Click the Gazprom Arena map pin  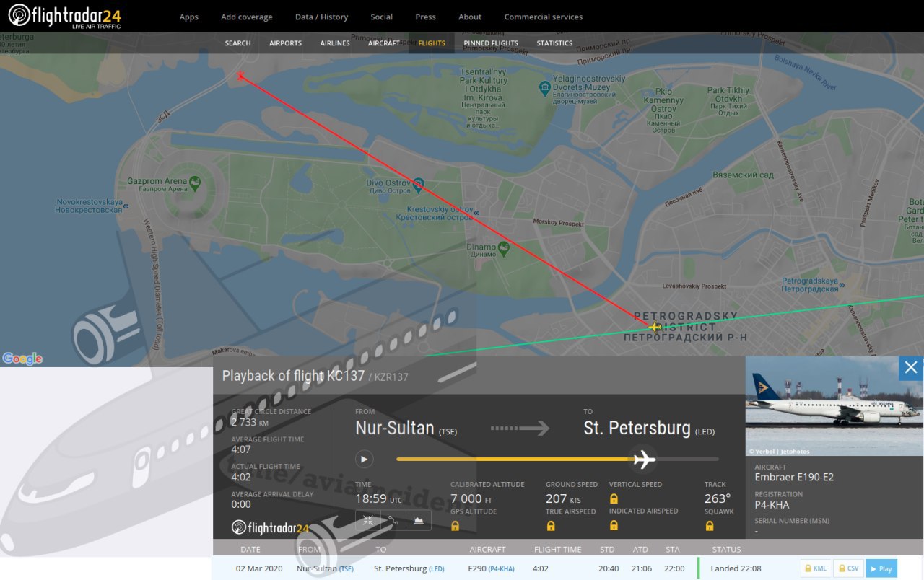point(195,184)
